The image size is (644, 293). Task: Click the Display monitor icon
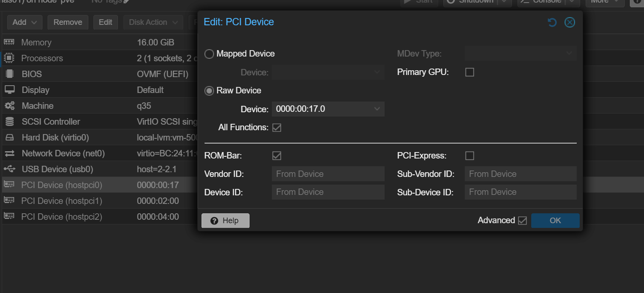[x=9, y=90]
